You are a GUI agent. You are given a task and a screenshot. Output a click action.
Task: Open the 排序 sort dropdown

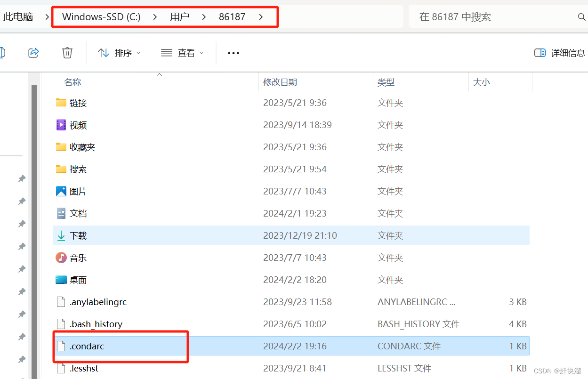[x=119, y=53]
